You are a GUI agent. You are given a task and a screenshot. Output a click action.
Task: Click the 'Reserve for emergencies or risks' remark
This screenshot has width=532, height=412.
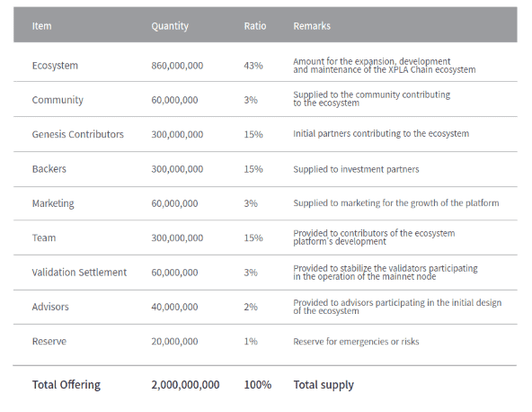356,341
